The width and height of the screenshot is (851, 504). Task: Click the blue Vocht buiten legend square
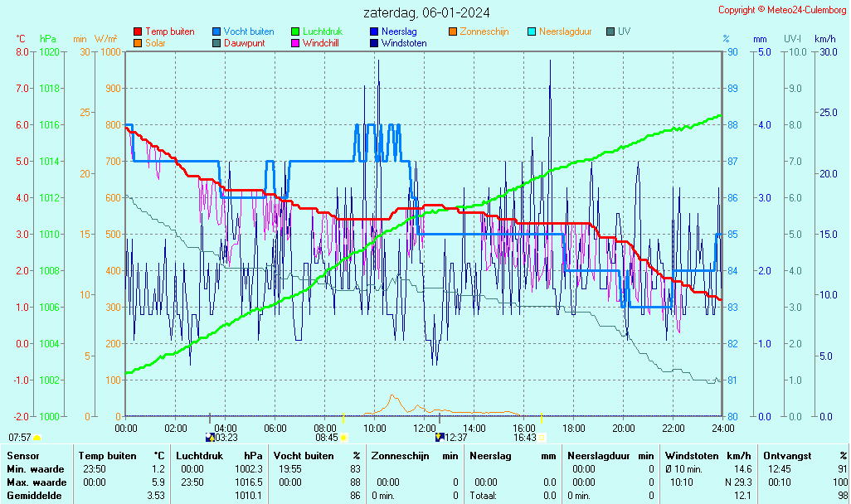click(216, 31)
